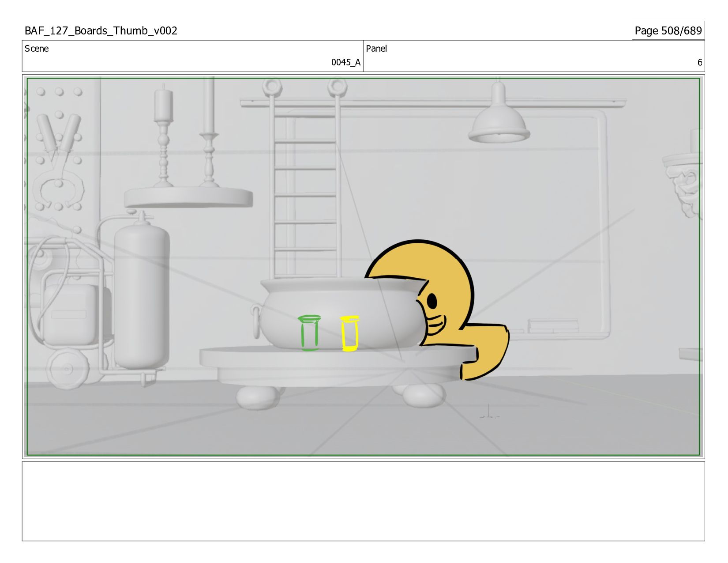Click the Panel label
Screen dimensions: 728x563
tap(376, 49)
